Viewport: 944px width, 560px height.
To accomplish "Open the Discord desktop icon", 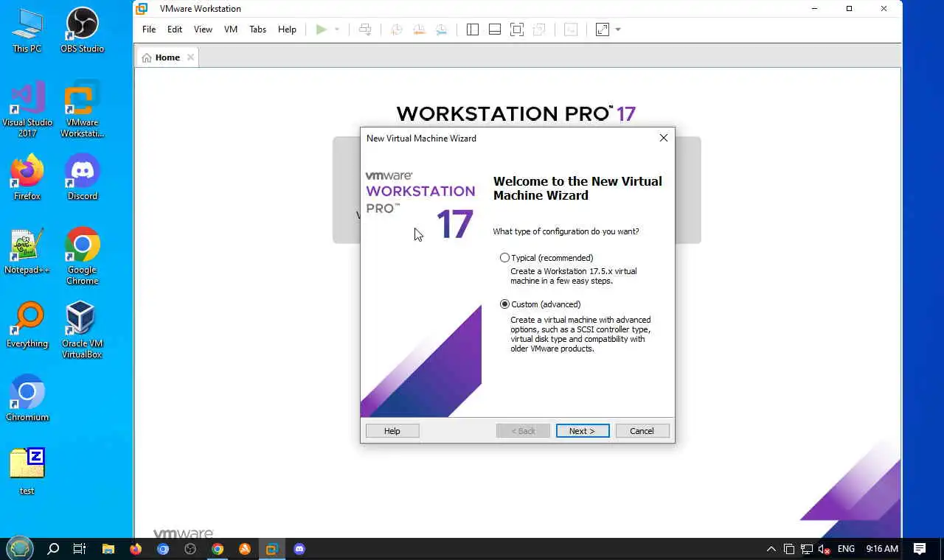I will [x=83, y=178].
